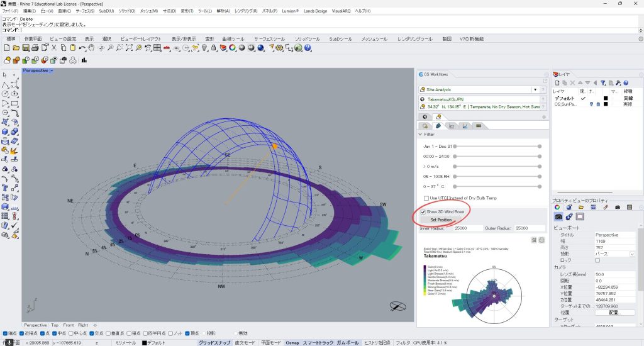Click the Lock padlock icon in toolbar
Viewport: 644px width, 346px height.
pyautogui.click(x=214, y=48)
